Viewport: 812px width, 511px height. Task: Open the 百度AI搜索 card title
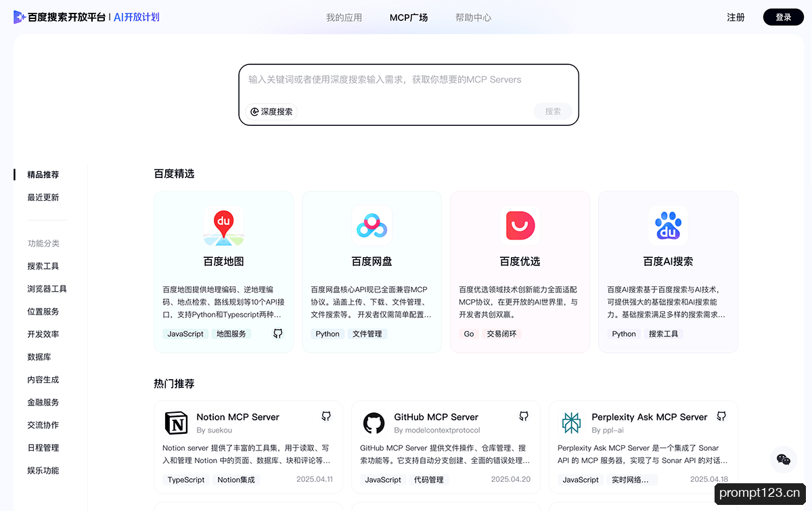[668, 261]
